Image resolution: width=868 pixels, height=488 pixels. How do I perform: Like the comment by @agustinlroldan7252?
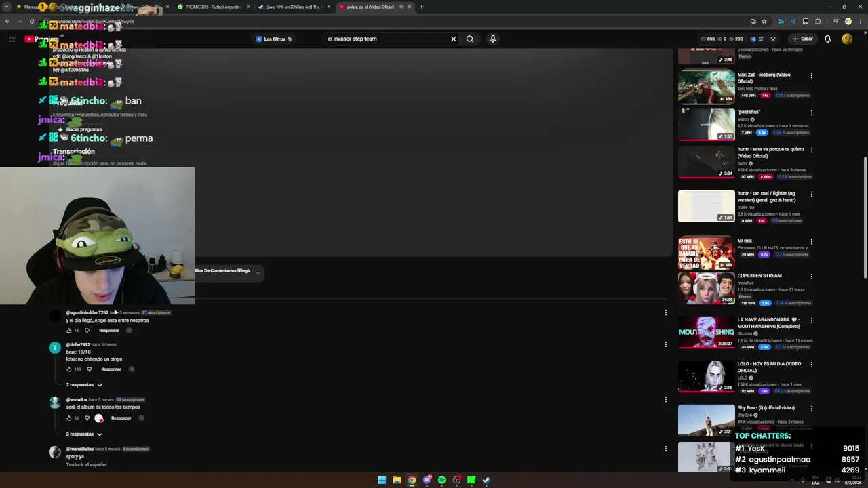[x=69, y=331]
